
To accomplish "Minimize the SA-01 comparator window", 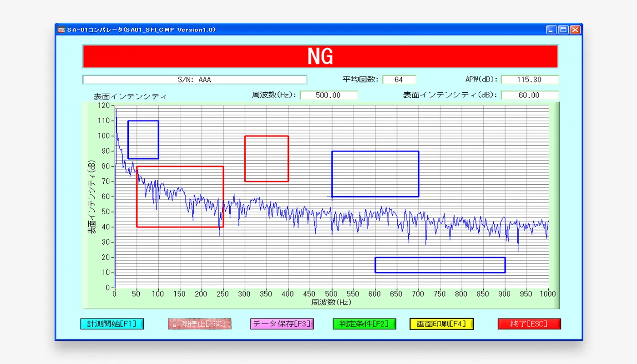I will click(x=551, y=30).
